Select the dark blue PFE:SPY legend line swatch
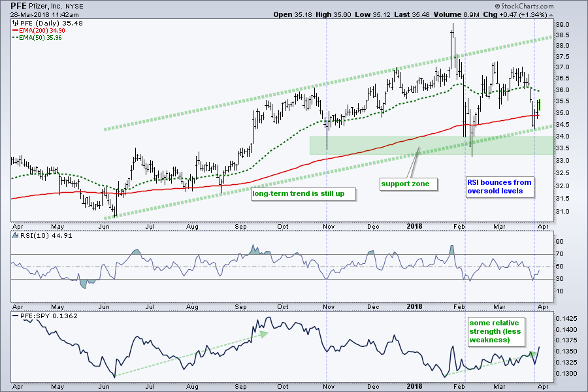588x392 pixels. [16, 316]
